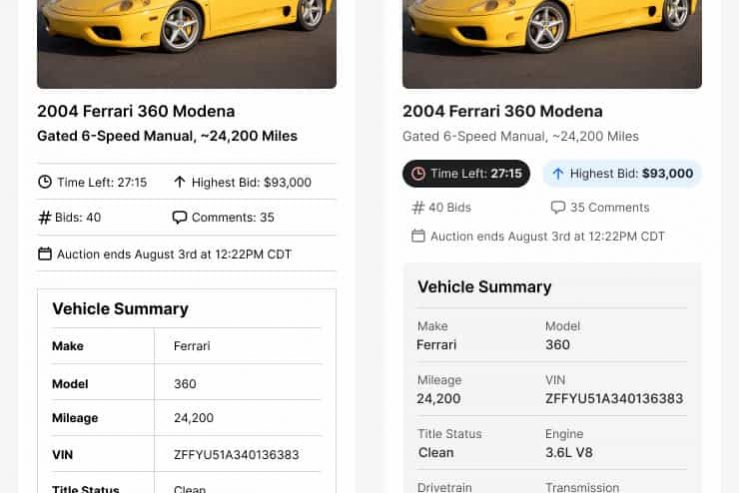Click the hash icon beside "40 Bids"
Viewport: 739px width, 493px height.
[x=418, y=208]
